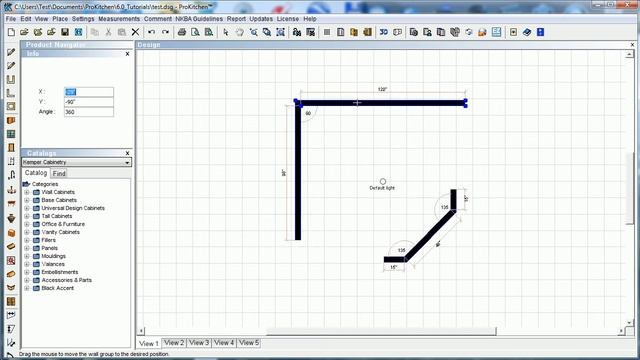This screenshot has height=360, width=640.
Task: Select the U-shaped wall tool in sidebar
Action: (11, 80)
